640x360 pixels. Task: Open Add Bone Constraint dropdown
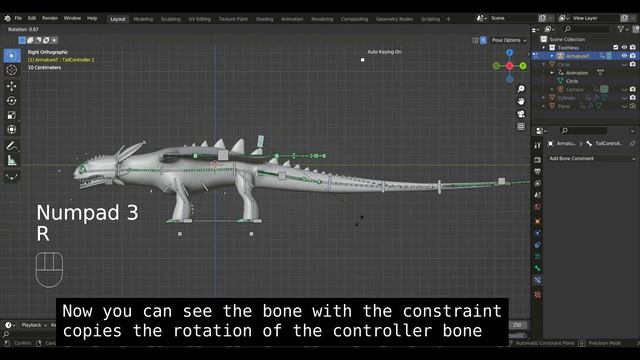(591, 158)
